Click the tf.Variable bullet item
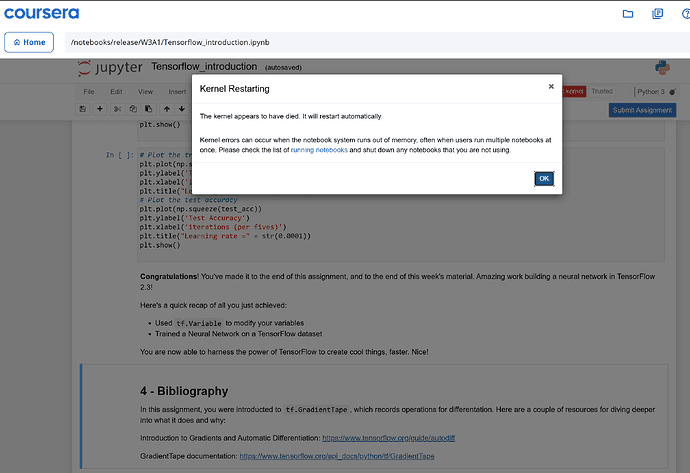690x473 pixels. [229, 323]
